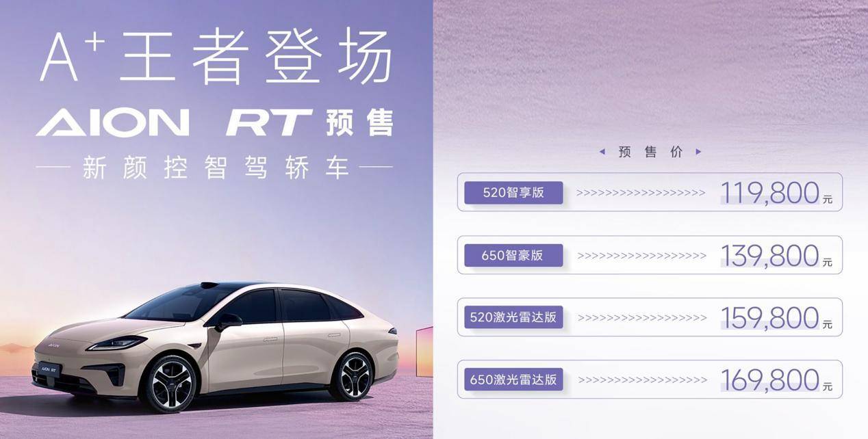
Task: Select the 650激光雷达版 label
Action: pos(513,380)
